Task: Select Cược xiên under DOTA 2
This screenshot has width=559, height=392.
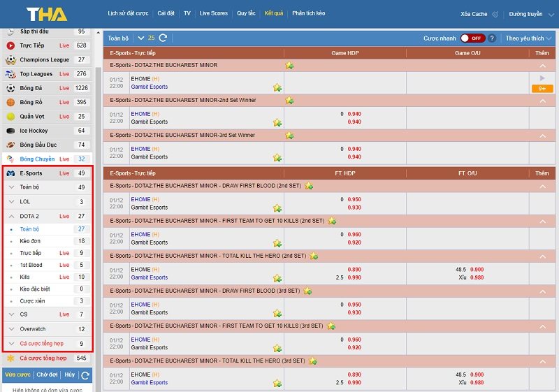Action: 47,301
